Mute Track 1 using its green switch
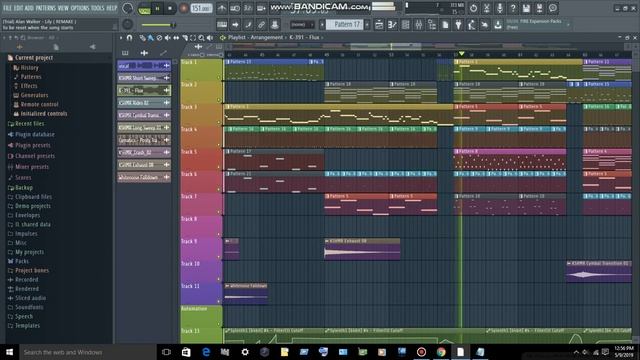The width and height of the screenshot is (640, 360). coord(219,77)
